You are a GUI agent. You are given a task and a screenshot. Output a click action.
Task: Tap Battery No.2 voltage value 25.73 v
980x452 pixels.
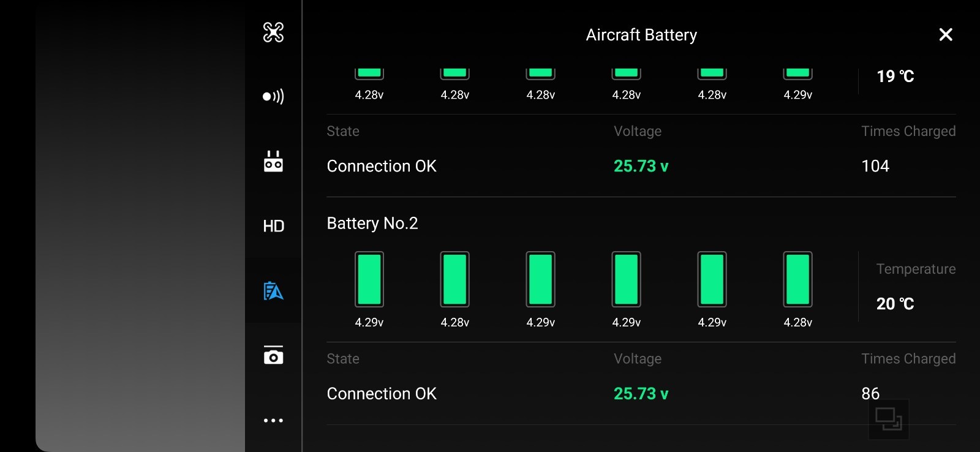coord(641,394)
